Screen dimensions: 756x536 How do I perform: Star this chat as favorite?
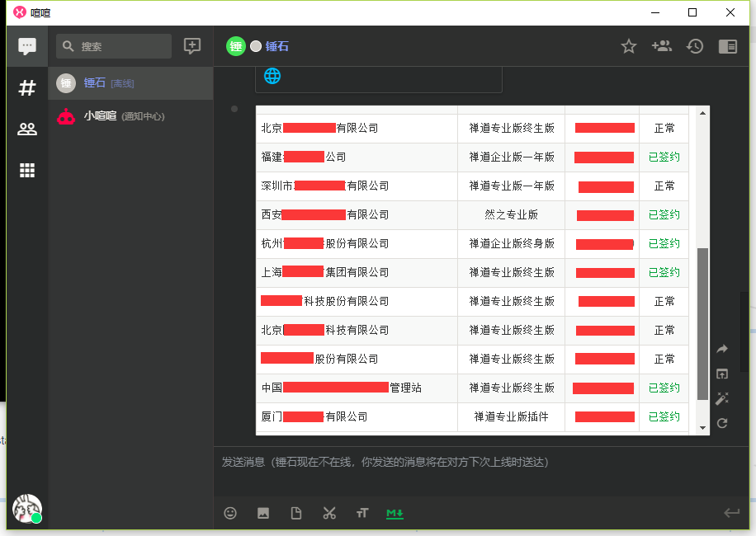(x=629, y=46)
